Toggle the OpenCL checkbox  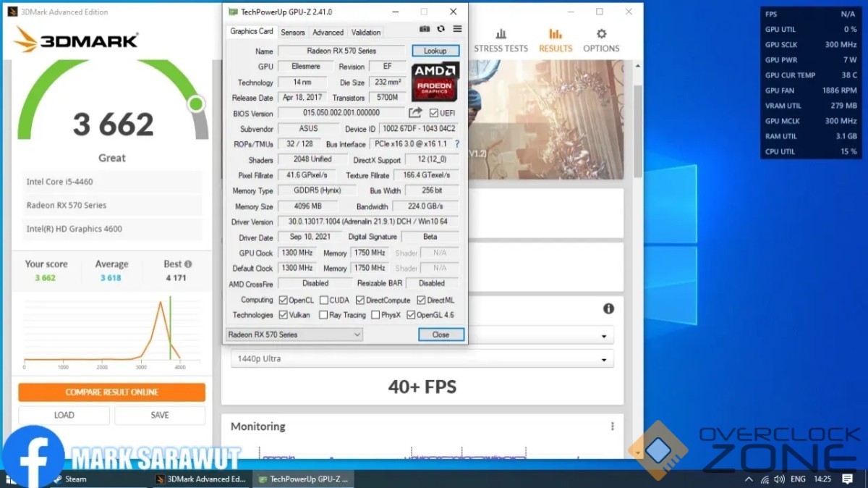click(283, 300)
